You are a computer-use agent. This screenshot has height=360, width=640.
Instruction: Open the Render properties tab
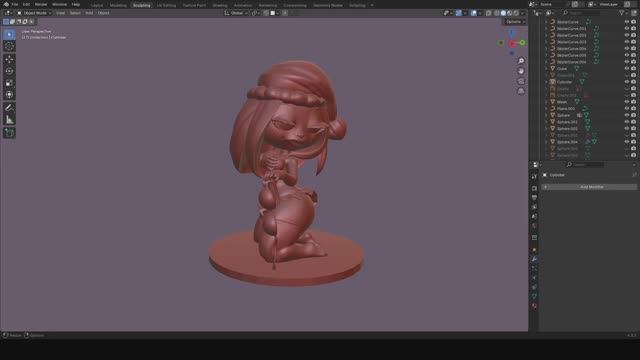pyautogui.click(x=534, y=189)
